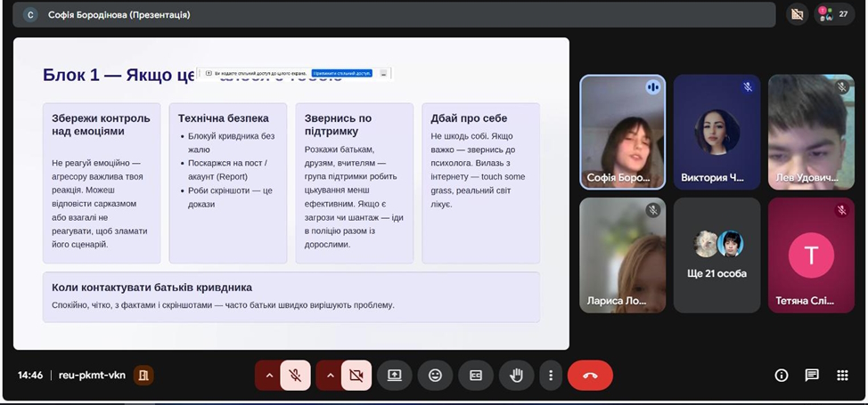Click the door icon next to meeting code

pos(143,376)
